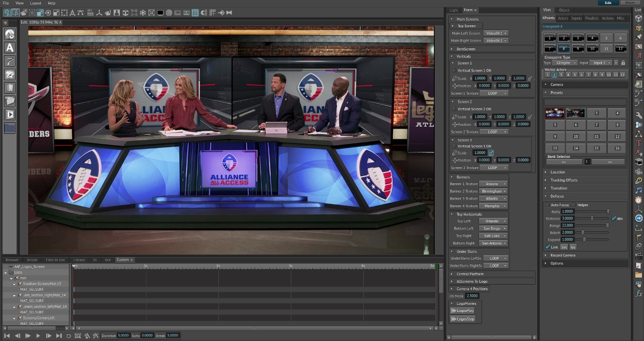Enable Vertical Screen 2 ON checkbox
This screenshot has height=341, width=644.
(x=454, y=109)
